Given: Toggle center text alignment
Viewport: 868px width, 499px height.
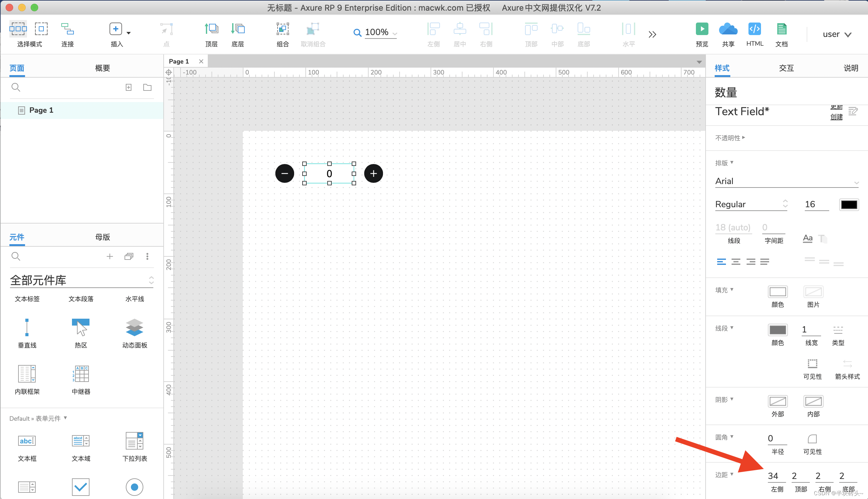Looking at the screenshot, I should pos(736,262).
